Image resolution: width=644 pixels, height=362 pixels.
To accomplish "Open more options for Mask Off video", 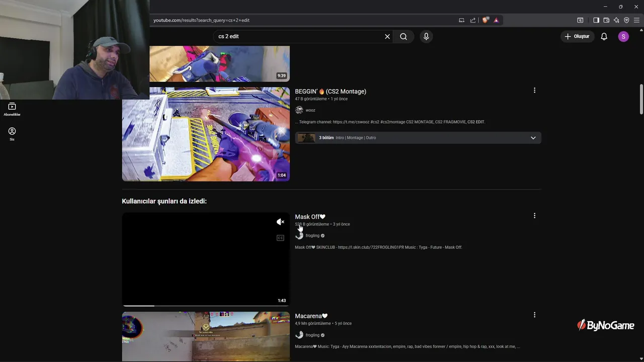I will tap(534, 216).
